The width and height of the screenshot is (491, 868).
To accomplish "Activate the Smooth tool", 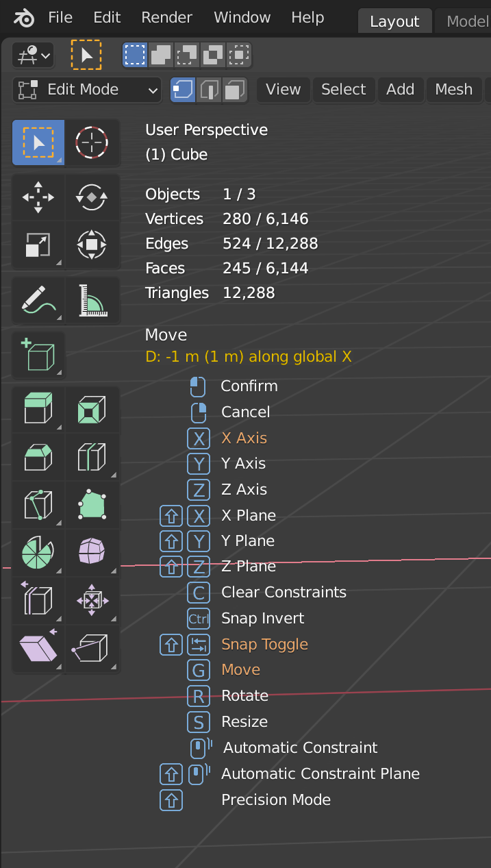I will tap(92, 552).
